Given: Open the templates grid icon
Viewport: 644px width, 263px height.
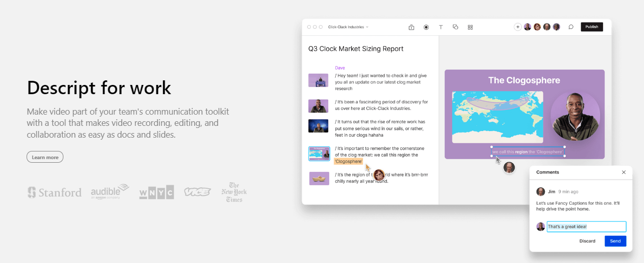Looking at the screenshot, I should (x=470, y=27).
